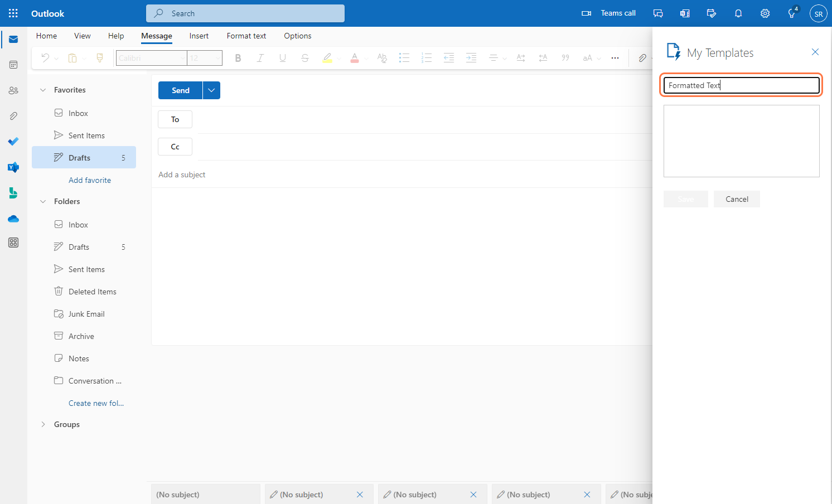Image resolution: width=832 pixels, height=504 pixels.
Task: Open the Format text tab
Action: [246, 36]
